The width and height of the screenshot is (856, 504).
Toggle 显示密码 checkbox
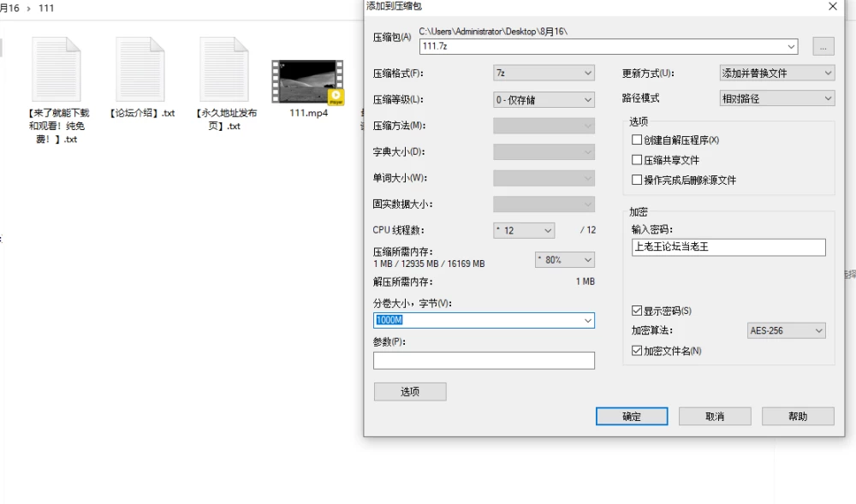click(x=637, y=311)
